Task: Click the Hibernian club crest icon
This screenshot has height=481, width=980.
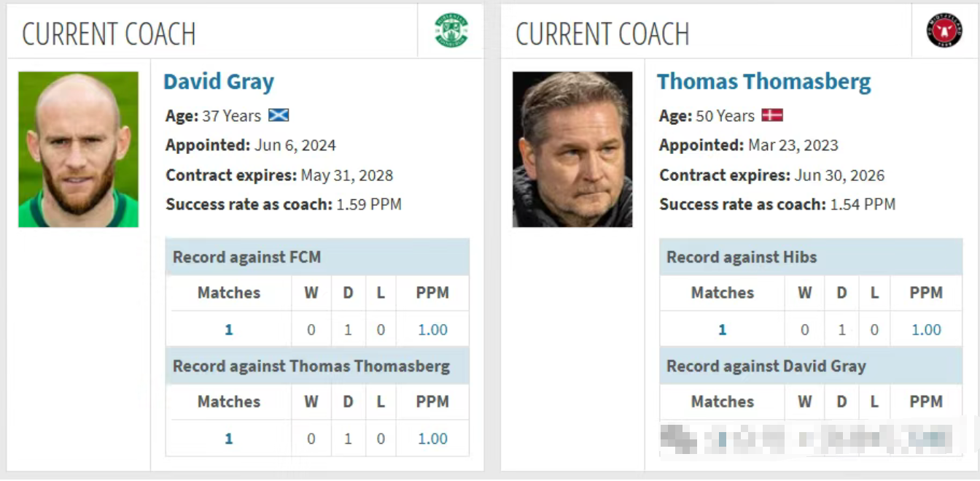Action: click(x=451, y=31)
